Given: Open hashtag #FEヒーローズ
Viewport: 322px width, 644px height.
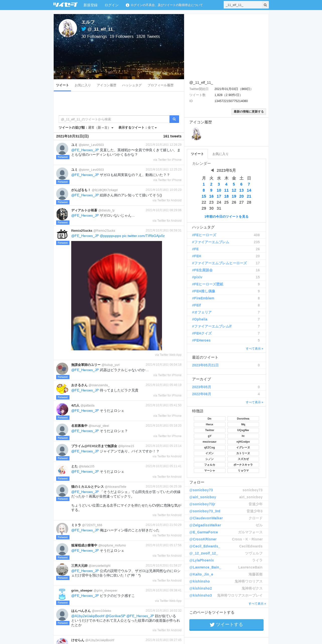Looking at the screenshot, I should pos(204,235).
